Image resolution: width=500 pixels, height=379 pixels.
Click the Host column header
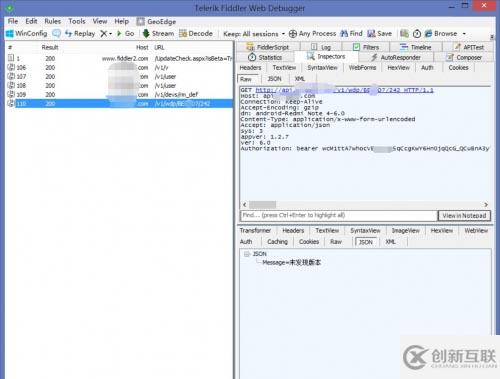[x=142, y=47]
